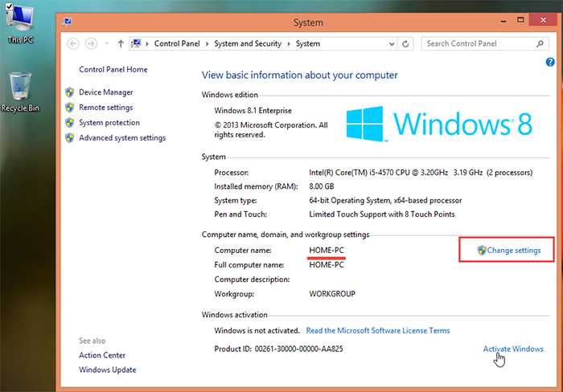Screen dimensions: 563x392
Task: Toggle the checkbox on This PC icon
Action: pyautogui.click(x=10, y=6)
